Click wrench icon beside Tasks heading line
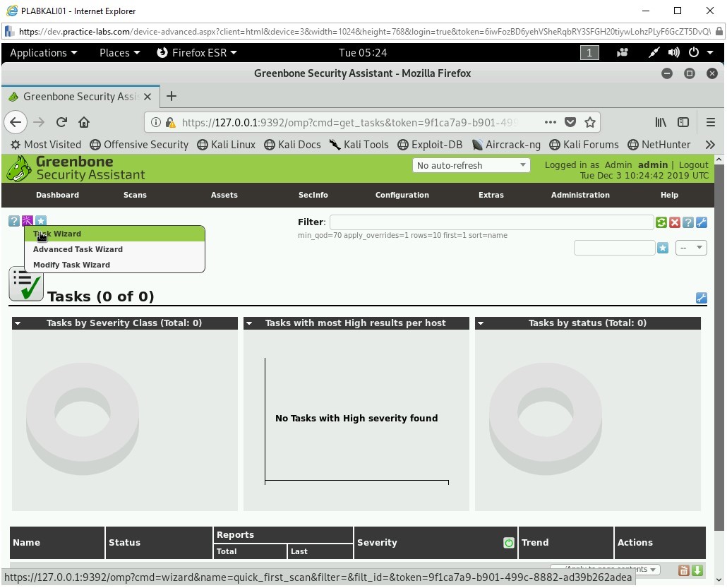The width and height of the screenshot is (727, 588). tap(701, 298)
